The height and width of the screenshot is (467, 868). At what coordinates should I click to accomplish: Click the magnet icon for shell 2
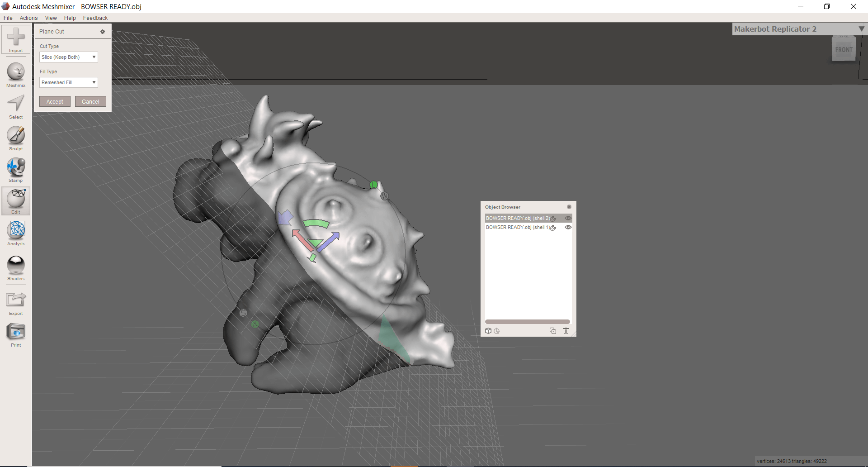pos(553,219)
